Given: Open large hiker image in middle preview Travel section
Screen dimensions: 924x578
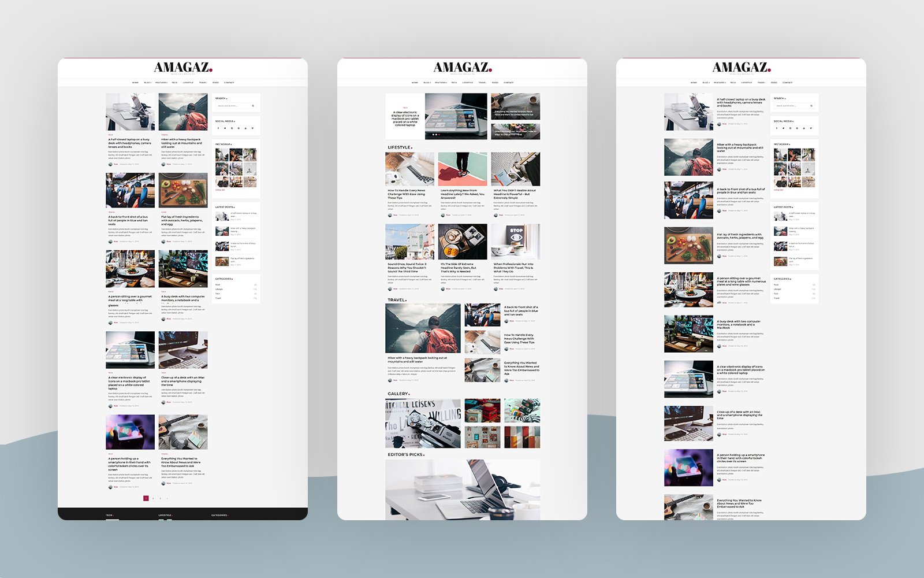Looking at the screenshot, I should (x=423, y=328).
